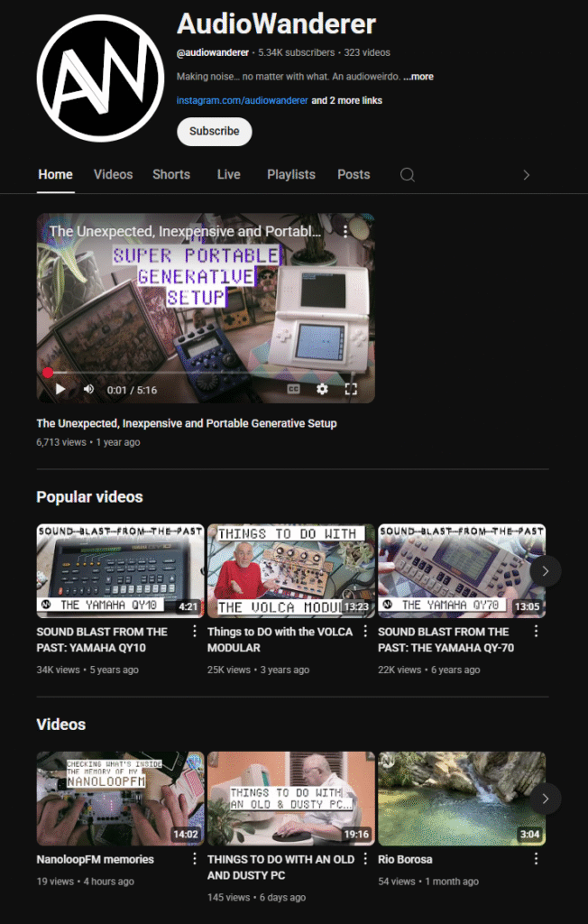Toggle closed captions on the video player
Viewport: 588px width, 924px height.
pyautogui.click(x=293, y=389)
